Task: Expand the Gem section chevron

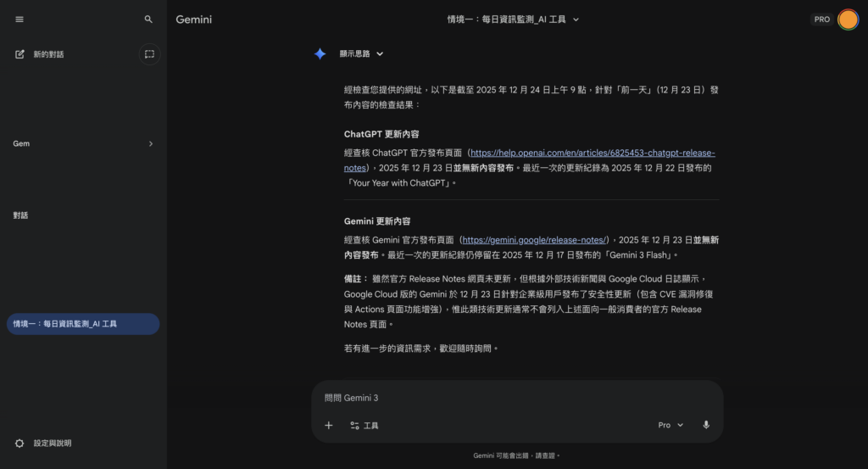Action: [x=151, y=144]
